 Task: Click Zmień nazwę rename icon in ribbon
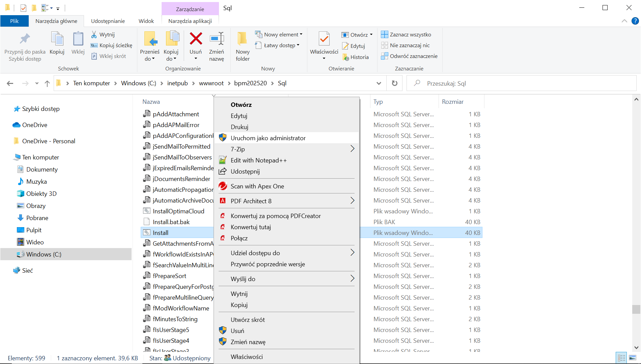217,39
